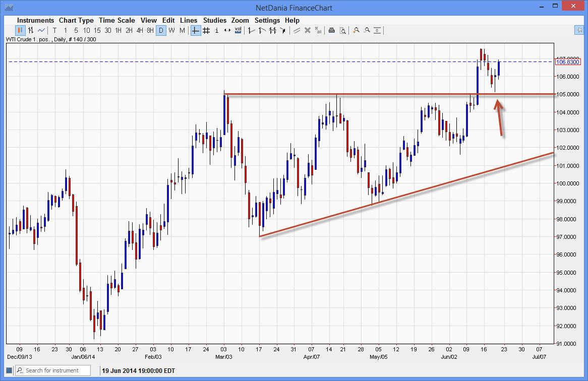
Task: Click the volume display icon
Action: pos(238,30)
